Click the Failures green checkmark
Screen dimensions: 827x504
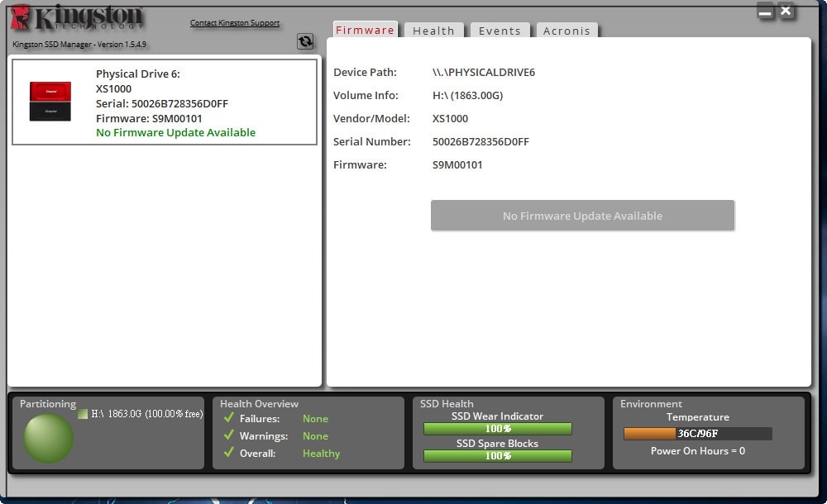pos(228,418)
